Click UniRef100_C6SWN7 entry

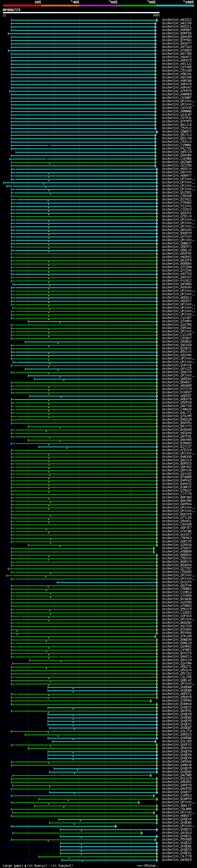(177, 98)
